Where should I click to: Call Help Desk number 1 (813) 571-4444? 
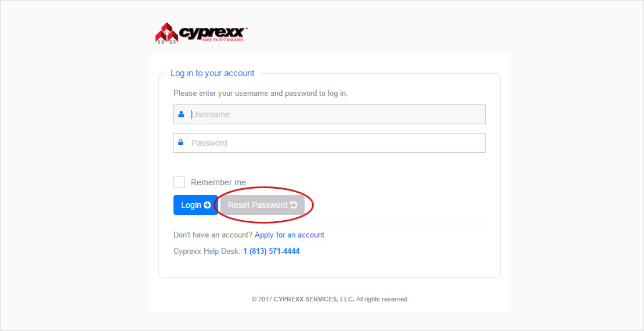tap(272, 251)
